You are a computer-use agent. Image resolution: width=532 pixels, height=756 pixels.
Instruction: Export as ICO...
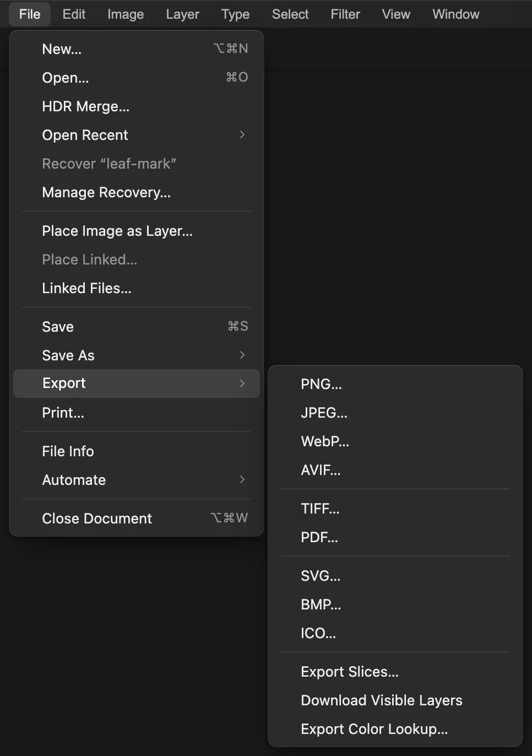click(395, 633)
